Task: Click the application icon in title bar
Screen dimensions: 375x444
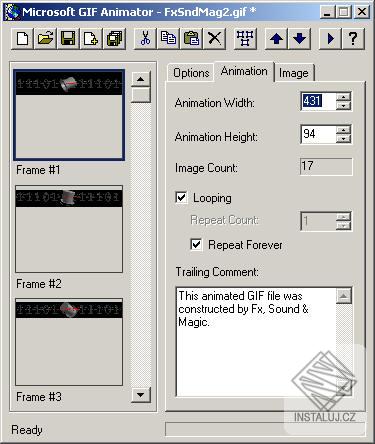Action: click(x=13, y=12)
